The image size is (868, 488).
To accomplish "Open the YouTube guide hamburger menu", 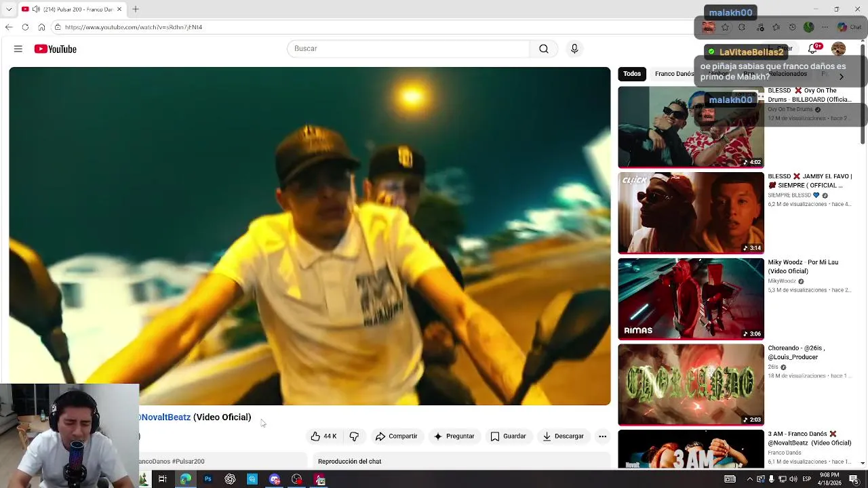I will click(x=18, y=49).
